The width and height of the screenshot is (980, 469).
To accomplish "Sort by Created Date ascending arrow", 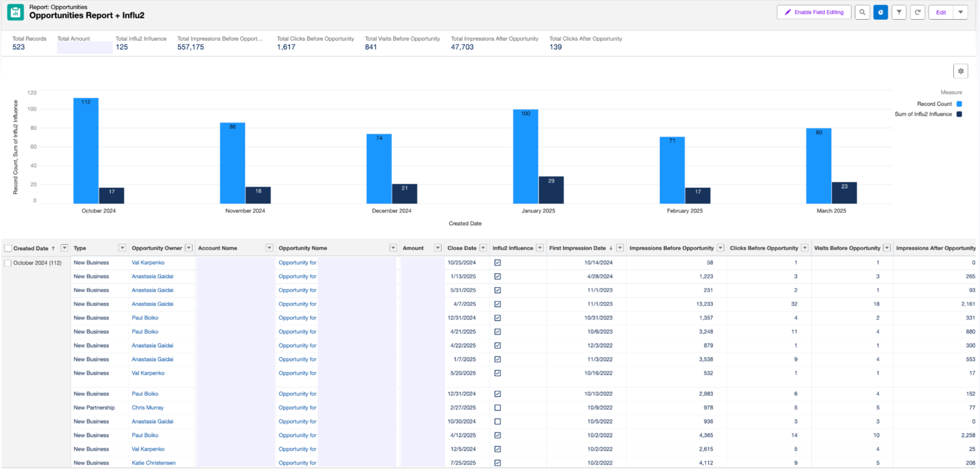I will pos(53,248).
